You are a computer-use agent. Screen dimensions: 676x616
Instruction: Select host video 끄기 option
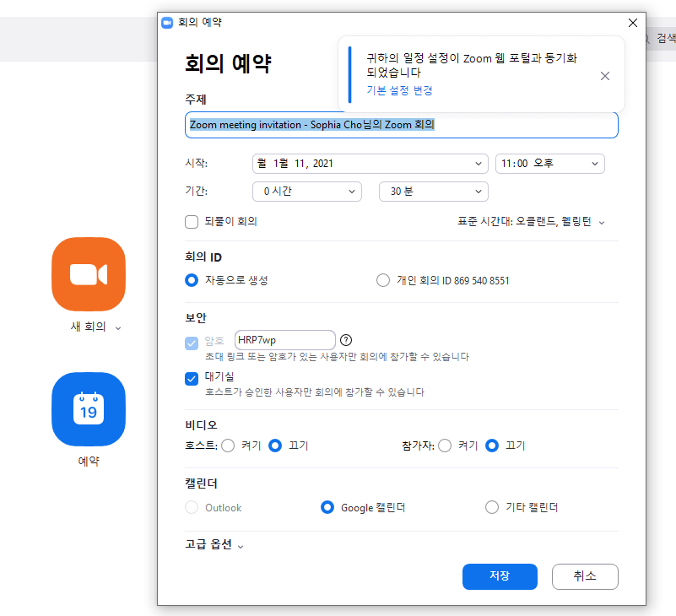(x=275, y=446)
